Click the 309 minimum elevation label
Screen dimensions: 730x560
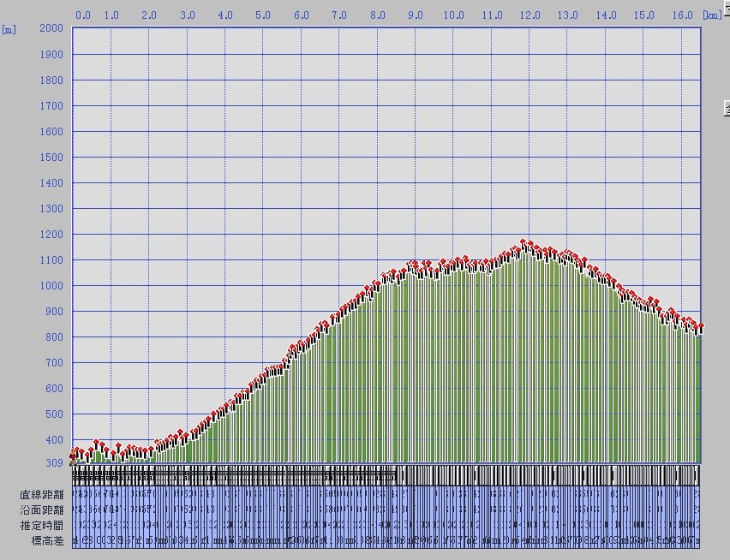click(54, 463)
